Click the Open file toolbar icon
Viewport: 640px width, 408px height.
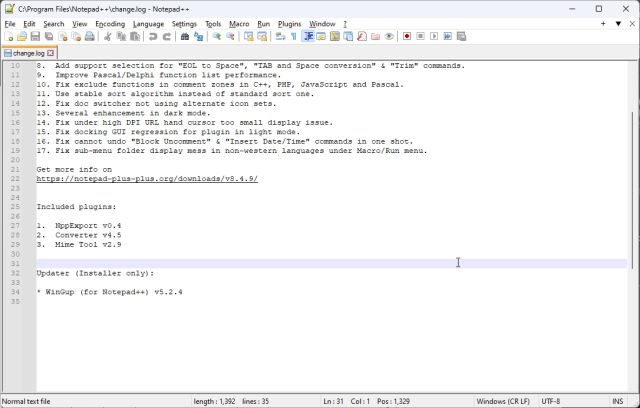tap(22, 37)
